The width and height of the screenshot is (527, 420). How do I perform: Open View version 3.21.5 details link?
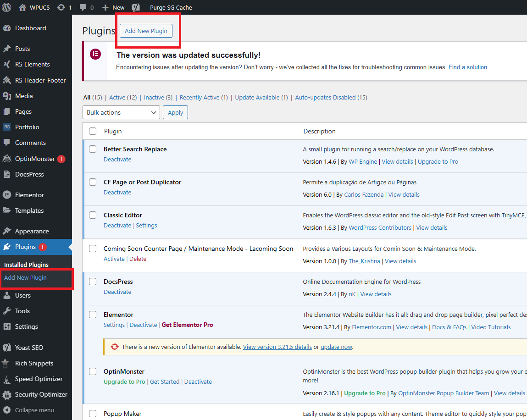tap(277, 347)
